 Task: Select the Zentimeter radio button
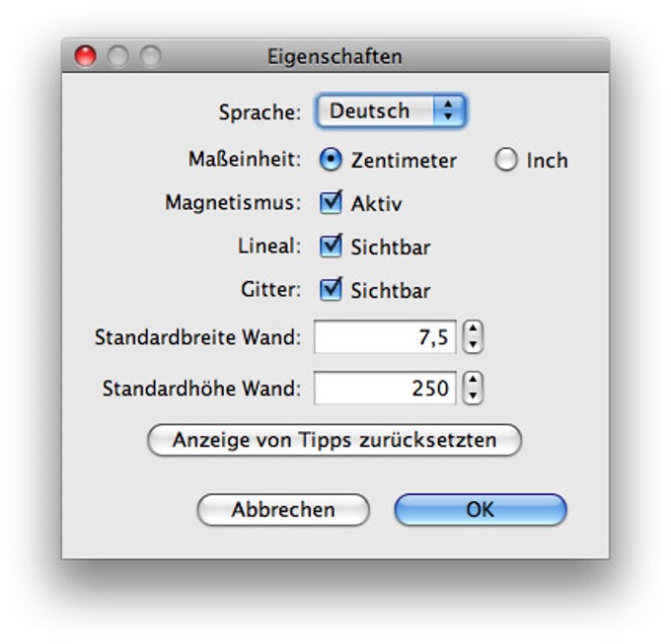[333, 160]
